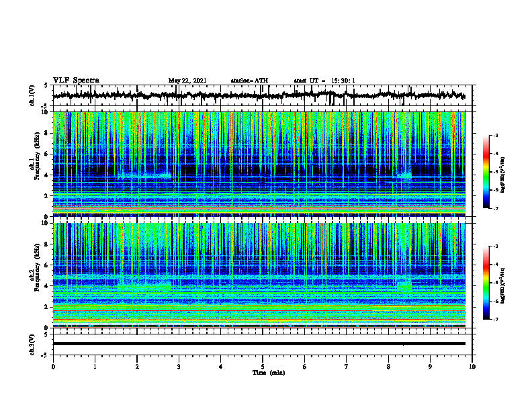Click the time axis tick label "0"

click(x=53, y=367)
